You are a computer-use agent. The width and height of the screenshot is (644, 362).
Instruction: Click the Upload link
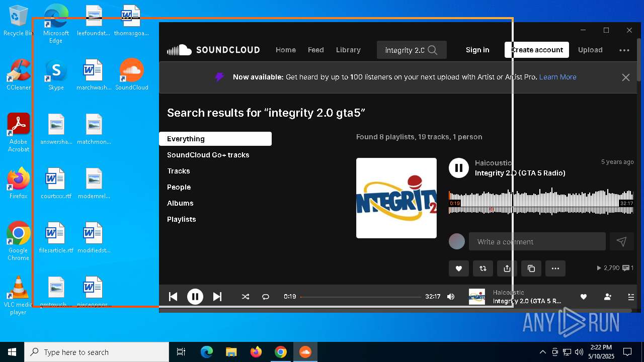[x=590, y=50]
